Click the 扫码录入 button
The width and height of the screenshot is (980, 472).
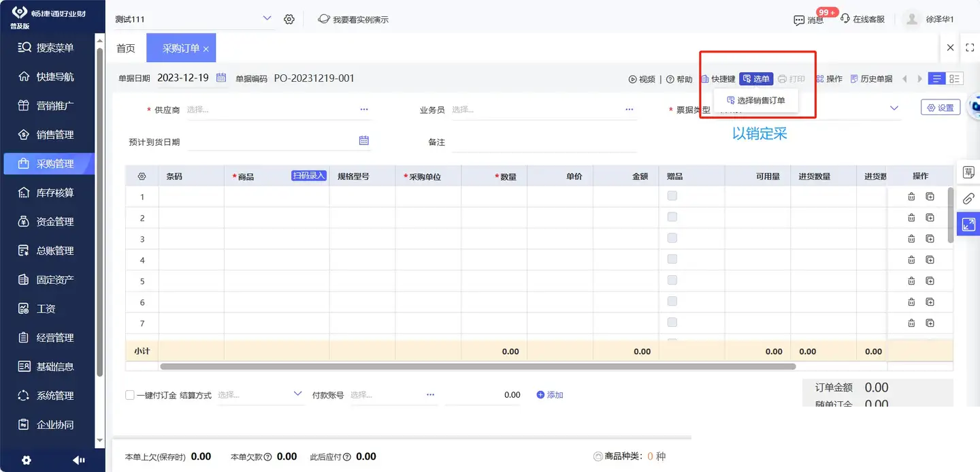(309, 176)
